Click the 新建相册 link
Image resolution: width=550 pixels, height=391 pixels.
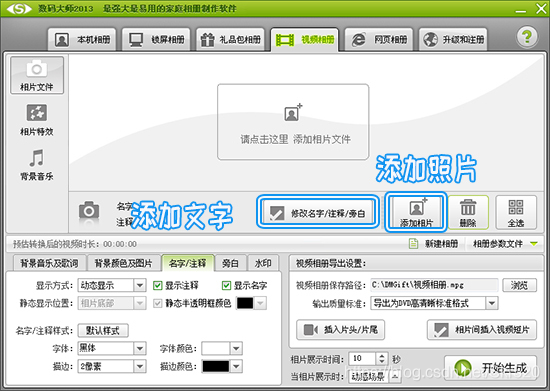point(441,243)
